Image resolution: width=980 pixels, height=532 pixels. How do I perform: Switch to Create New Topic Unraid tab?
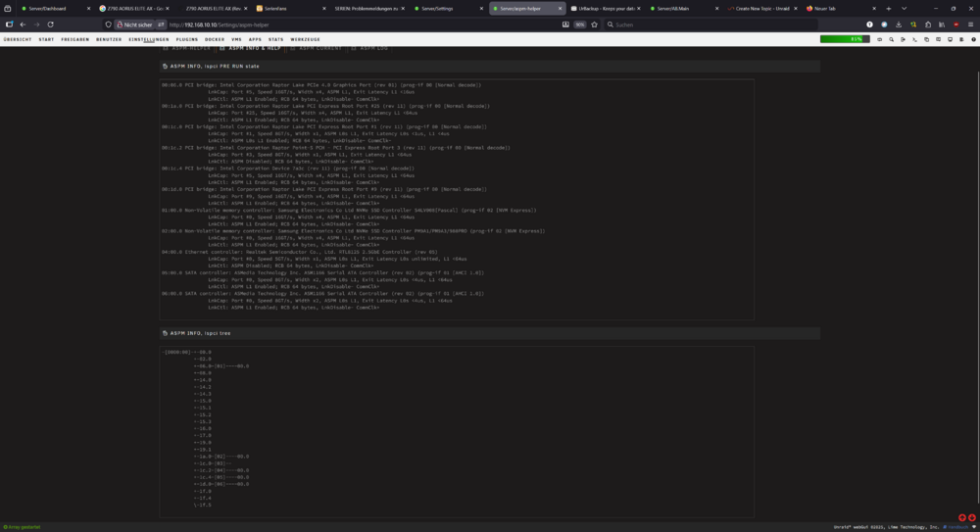coord(761,9)
